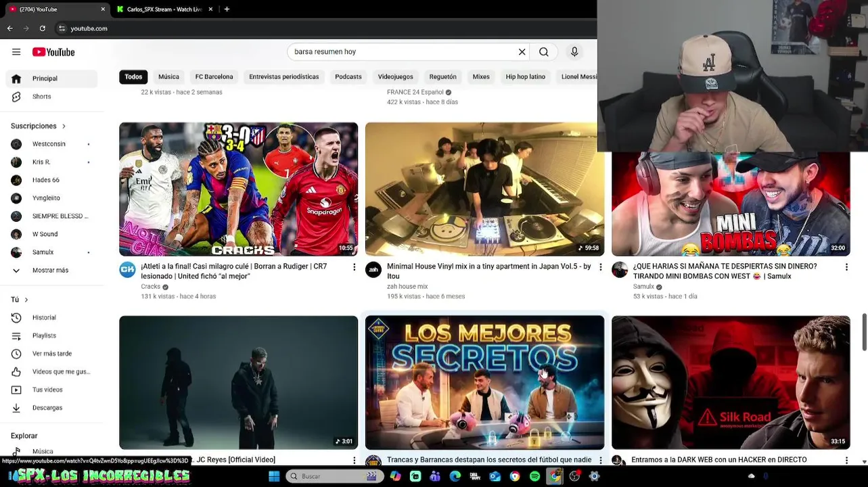868x487 pixels.
Task: Open Microsoft Edge from the taskbar
Action: [x=455, y=476]
